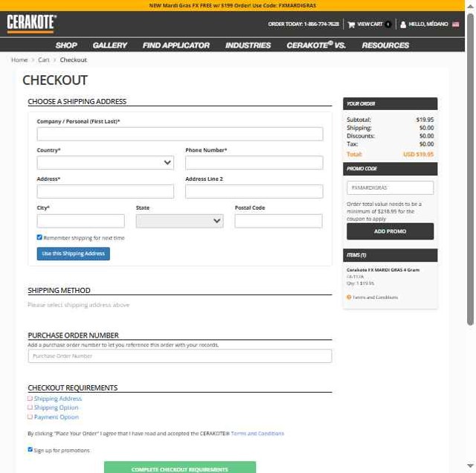Open the State dropdown
Viewport: 476px width, 473px height.
pos(179,221)
